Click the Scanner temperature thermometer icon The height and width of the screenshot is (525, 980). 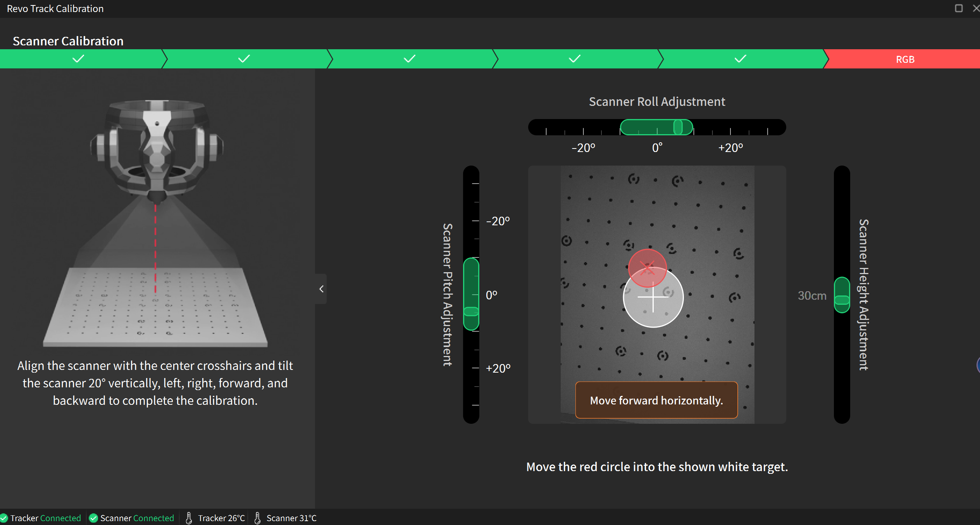257,518
